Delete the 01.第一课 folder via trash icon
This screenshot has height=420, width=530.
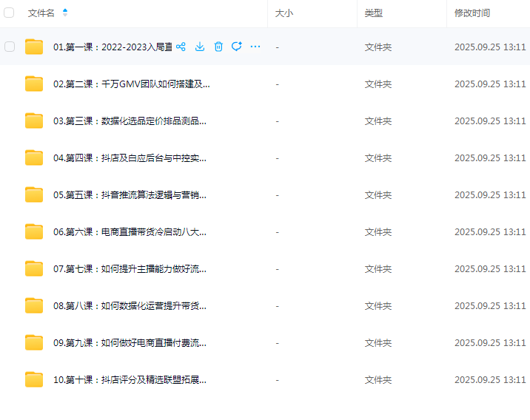(218, 47)
